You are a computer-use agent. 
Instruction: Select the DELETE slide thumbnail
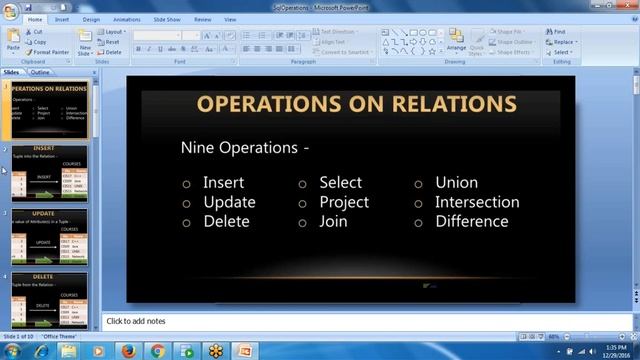tap(49, 301)
